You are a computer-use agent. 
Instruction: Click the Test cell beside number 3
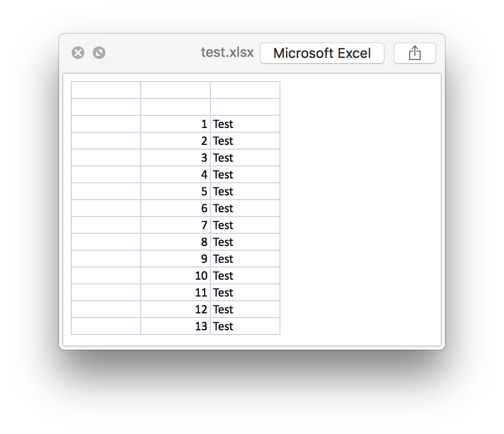(245, 157)
